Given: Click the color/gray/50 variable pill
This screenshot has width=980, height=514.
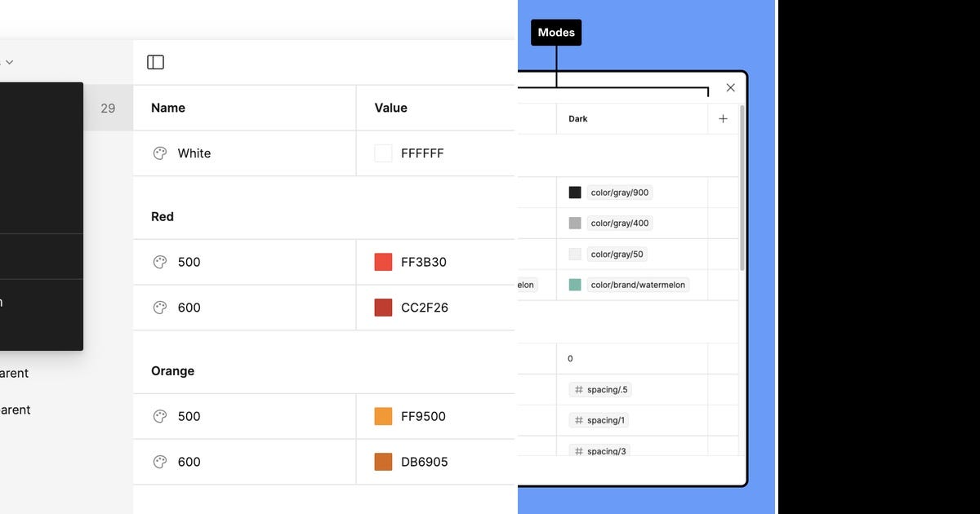Looking at the screenshot, I should [x=617, y=254].
